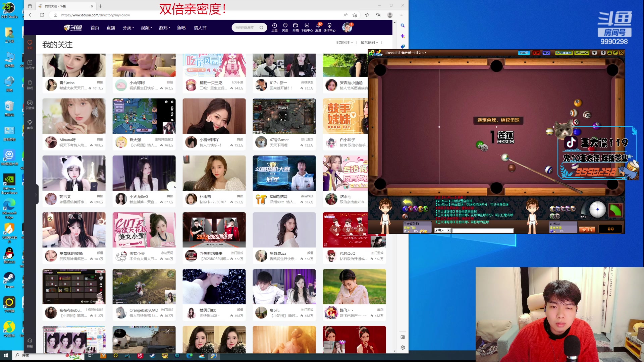Adjust the green shot angle gauge
Image resolution: width=644 pixels, height=362 pixels.
click(615, 210)
